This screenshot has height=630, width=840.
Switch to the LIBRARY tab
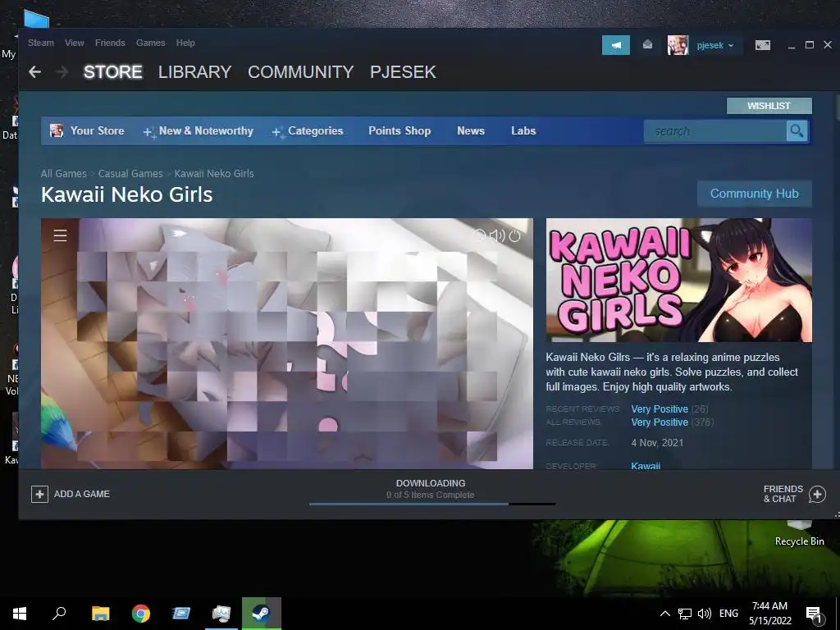(195, 72)
